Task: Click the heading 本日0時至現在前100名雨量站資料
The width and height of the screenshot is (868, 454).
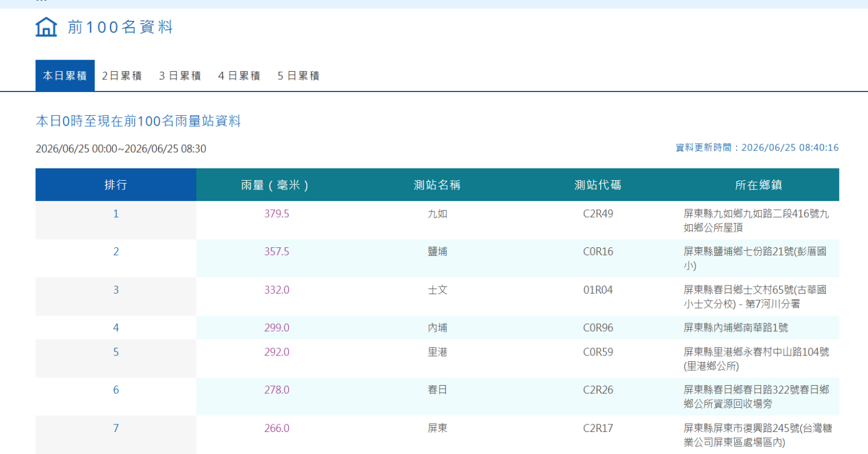Action: (x=138, y=121)
